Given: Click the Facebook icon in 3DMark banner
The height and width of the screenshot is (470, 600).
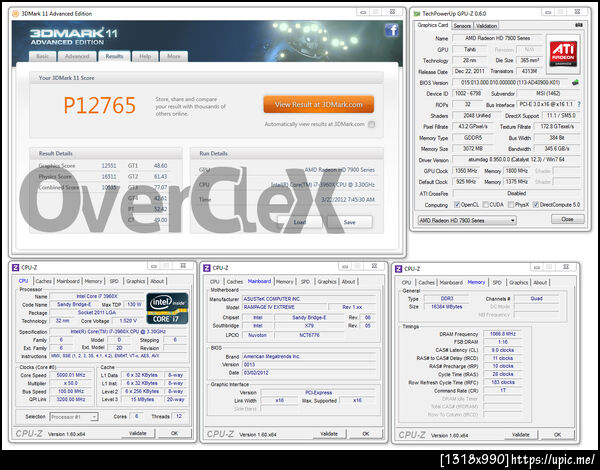Looking at the screenshot, I should [391, 30].
